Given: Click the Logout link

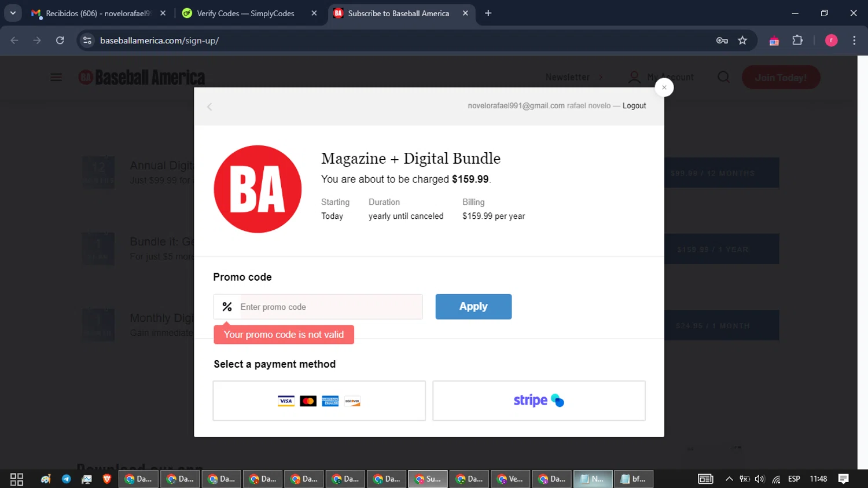Looking at the screenshot, I should coord(634,106).
